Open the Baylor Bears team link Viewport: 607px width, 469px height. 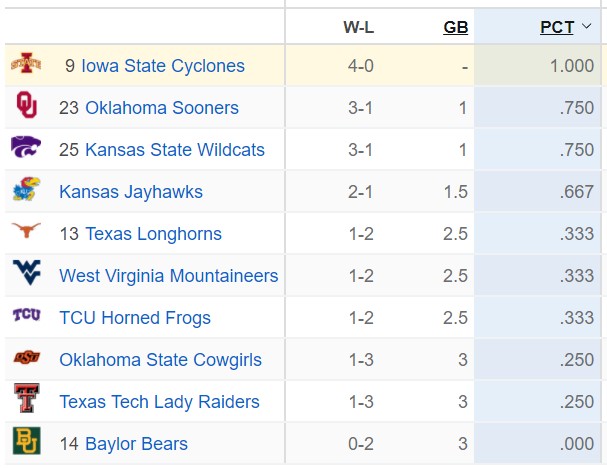136,444
